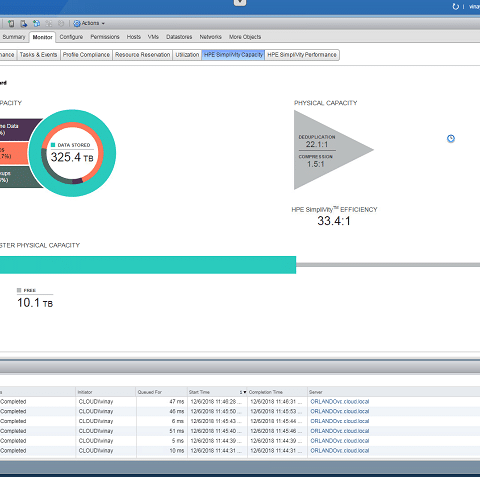Select the Profile Compliance sub-tab

86,55
